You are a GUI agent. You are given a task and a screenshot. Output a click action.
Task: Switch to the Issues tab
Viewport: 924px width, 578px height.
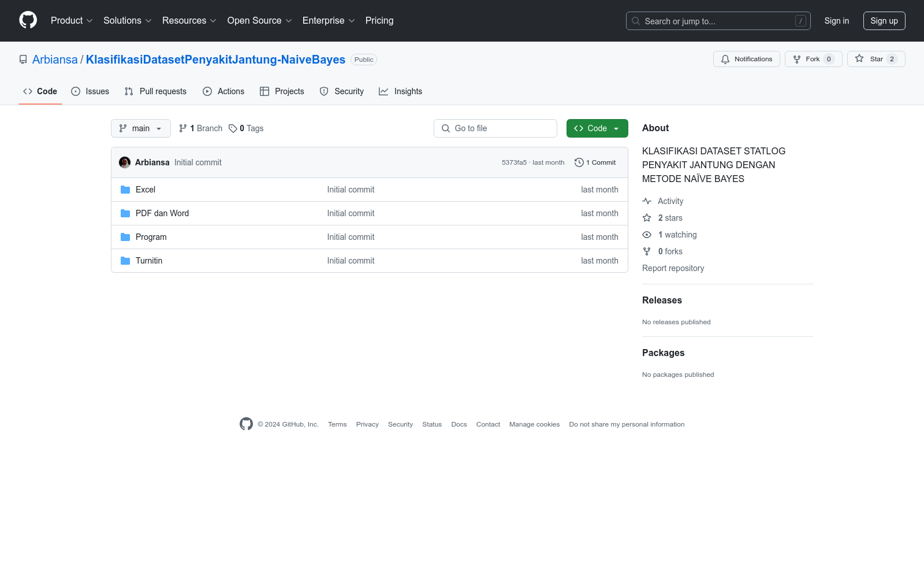(90, 91)
